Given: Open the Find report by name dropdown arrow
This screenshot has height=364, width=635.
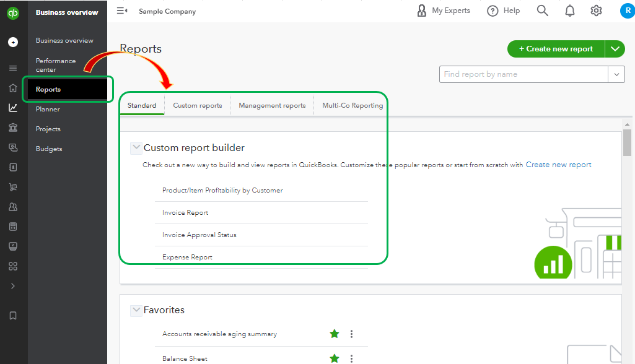Looking at the screenshot, I should 616,74.
